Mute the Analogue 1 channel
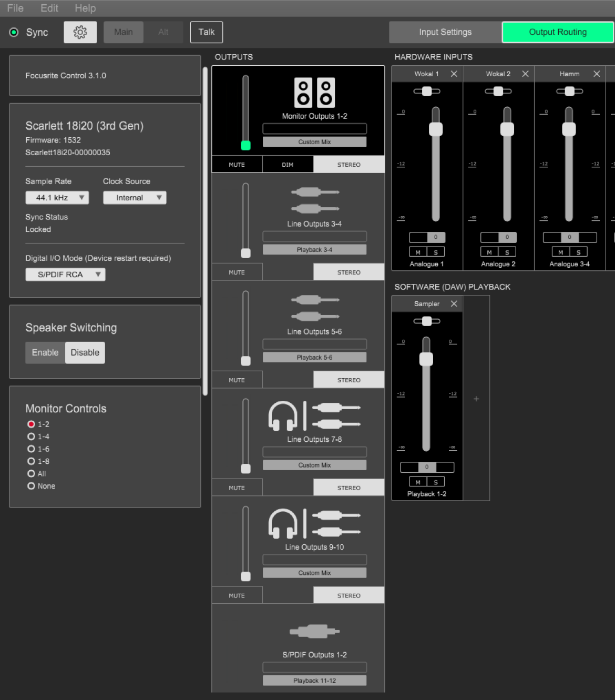 click(418, 252)
